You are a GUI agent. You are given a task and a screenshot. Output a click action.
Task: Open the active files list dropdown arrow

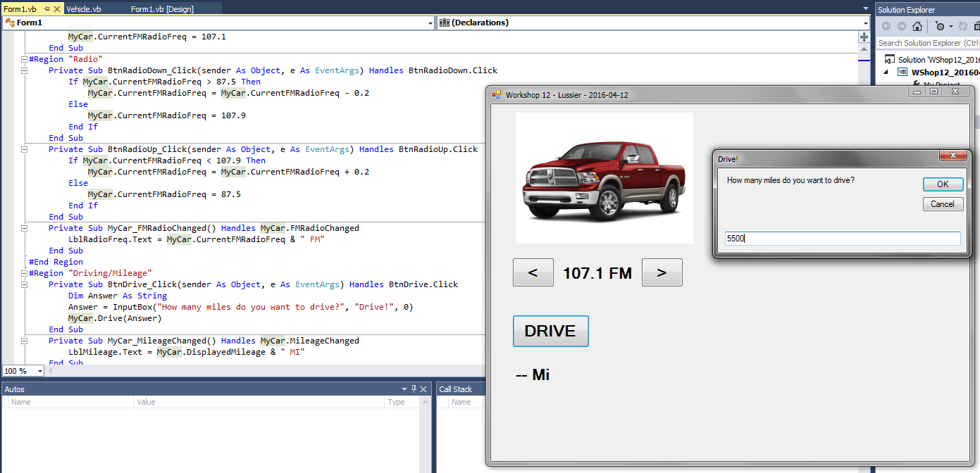click(866, 8)
